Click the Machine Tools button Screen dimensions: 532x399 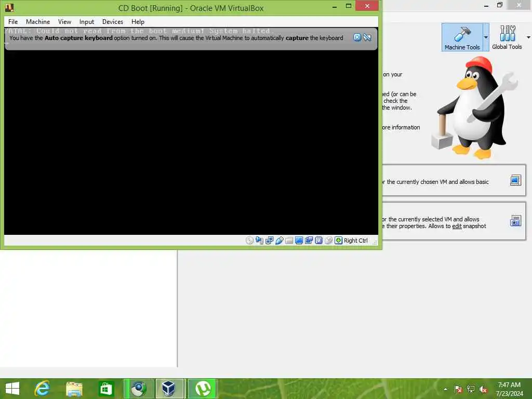462,37
